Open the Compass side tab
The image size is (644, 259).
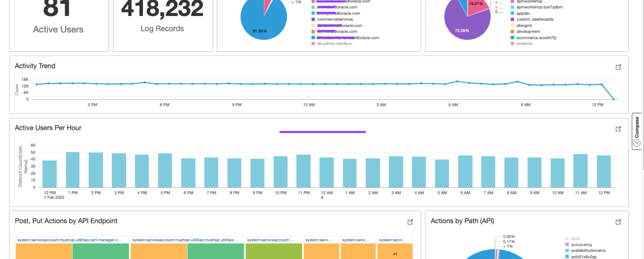[637, 131]
